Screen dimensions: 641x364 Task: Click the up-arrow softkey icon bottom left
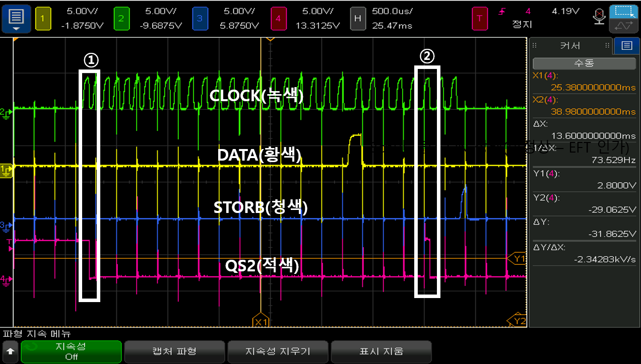pos(11,352)
